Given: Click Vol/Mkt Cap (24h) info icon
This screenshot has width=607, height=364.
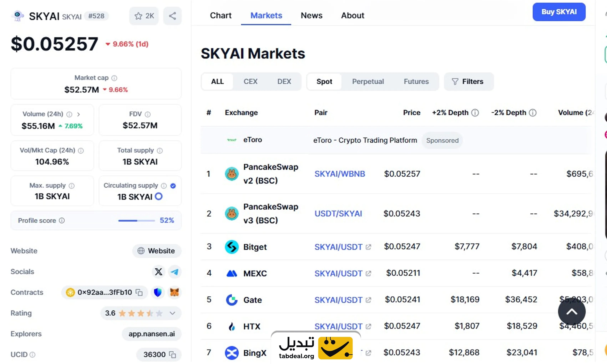Looking at the screenshot, I should tap(81, 151).
